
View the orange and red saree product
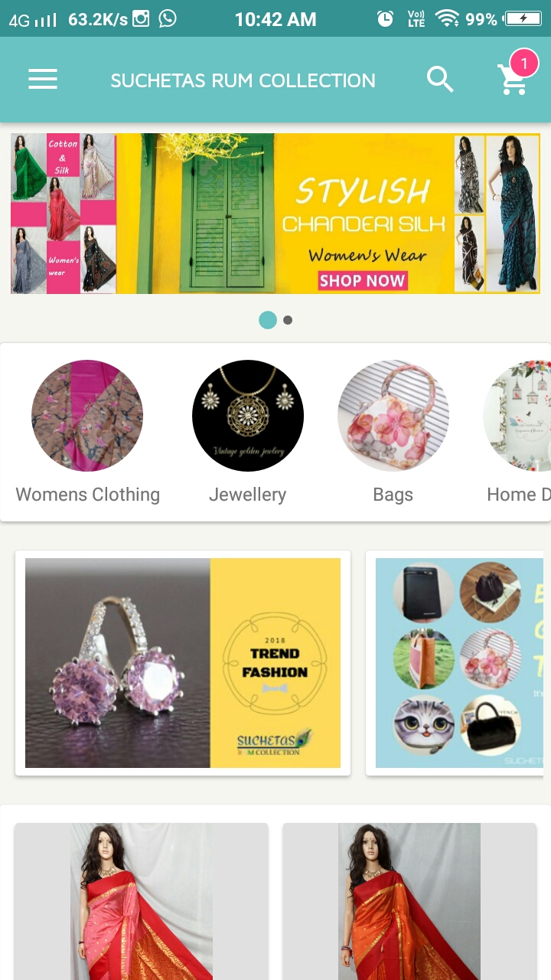409,902
